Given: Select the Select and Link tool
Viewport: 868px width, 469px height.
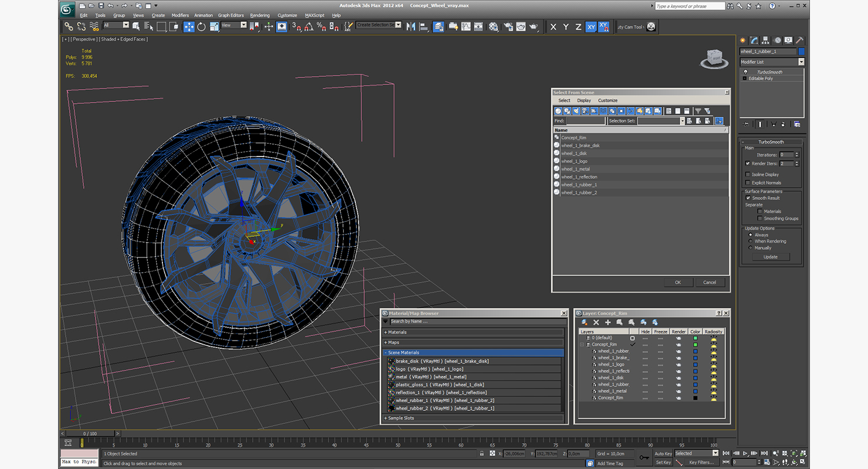Looking at the screenshot, I should 69,26.
